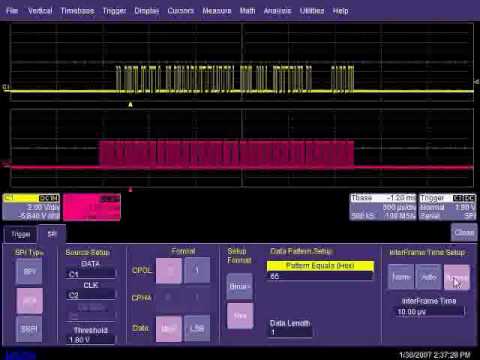Select the SSPI type button

point(29,329)
